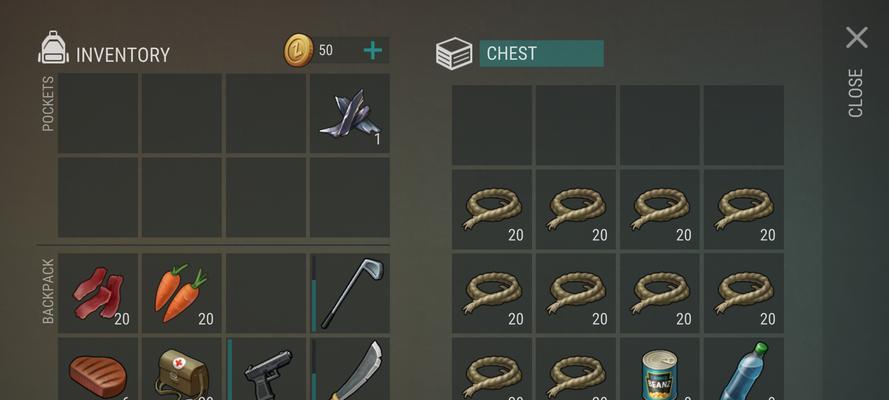This screenshot has width=889, height=400.
Task: Select the golf club weapon
Action: click(x=350, y=293)
